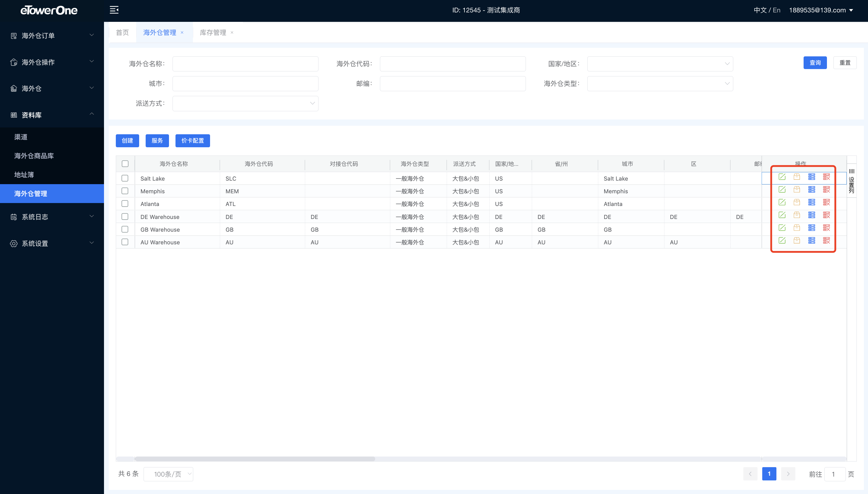868x494 pixels.
Task: Open 海外仓商品库 in sidebar
Action: [x=34, y=156]
